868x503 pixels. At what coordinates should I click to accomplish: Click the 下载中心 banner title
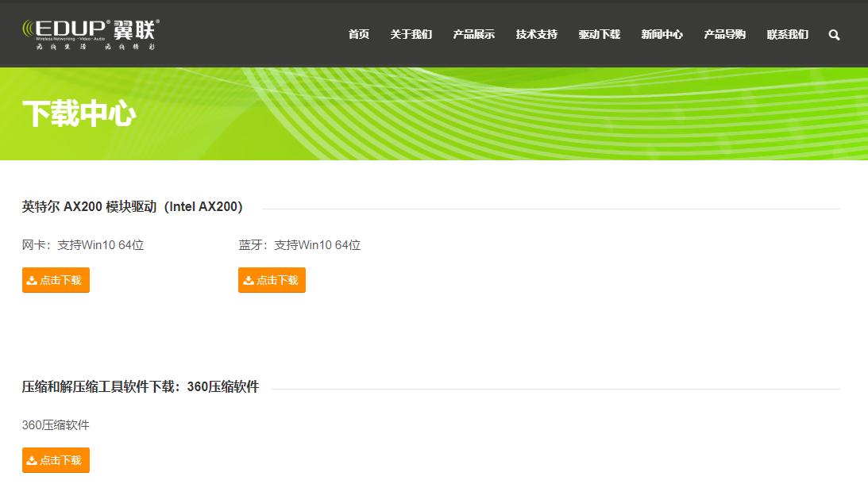79,113
